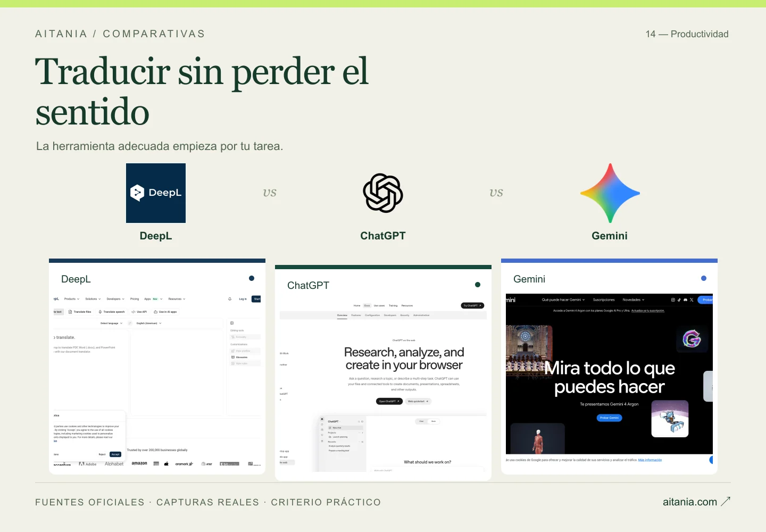Click snowboarding bear thumbnail in Gemini capture
The image size is (766, 532).
tap(670, 419)
